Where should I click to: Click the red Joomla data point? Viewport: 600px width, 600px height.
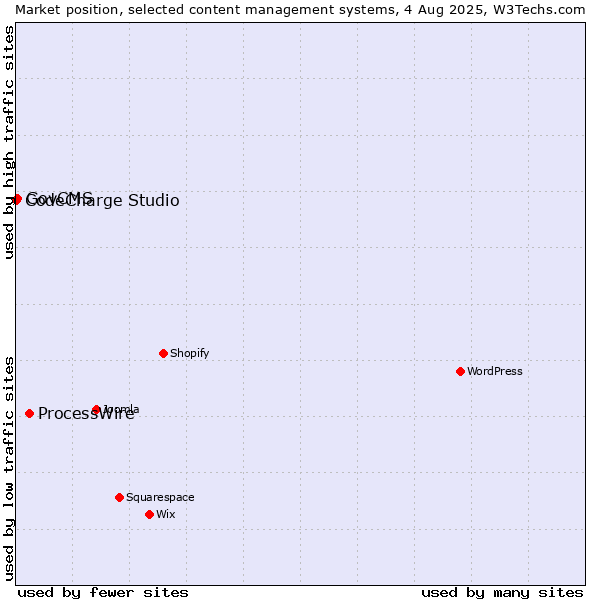coord(96,409)
